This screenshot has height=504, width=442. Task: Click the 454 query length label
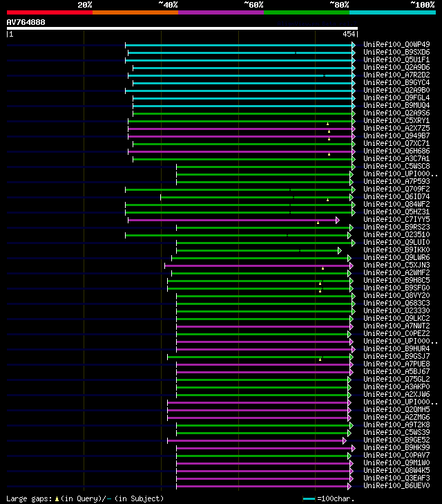[x=349, y=34]
